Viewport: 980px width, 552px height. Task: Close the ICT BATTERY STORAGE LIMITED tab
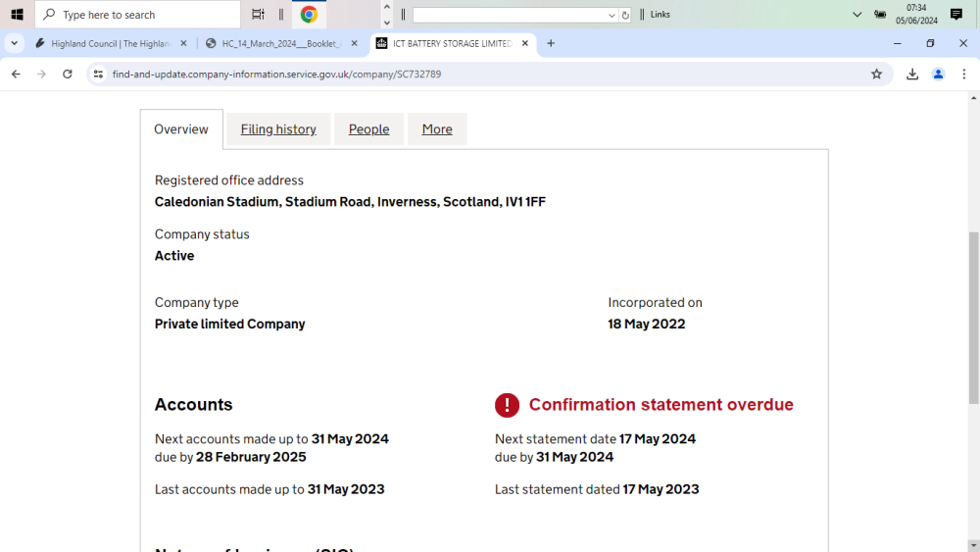(525, 44)
